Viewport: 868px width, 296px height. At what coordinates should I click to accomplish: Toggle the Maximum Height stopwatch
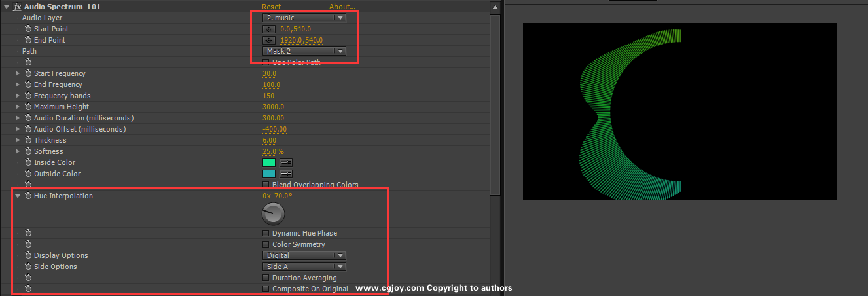(x=28, y=107)
